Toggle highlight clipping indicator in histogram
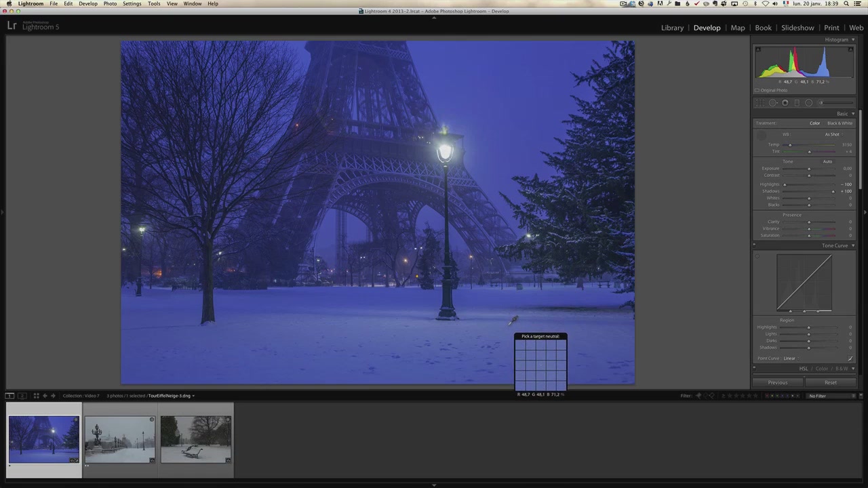The height and width of the screenshot is (488, 868). (852, 49)
